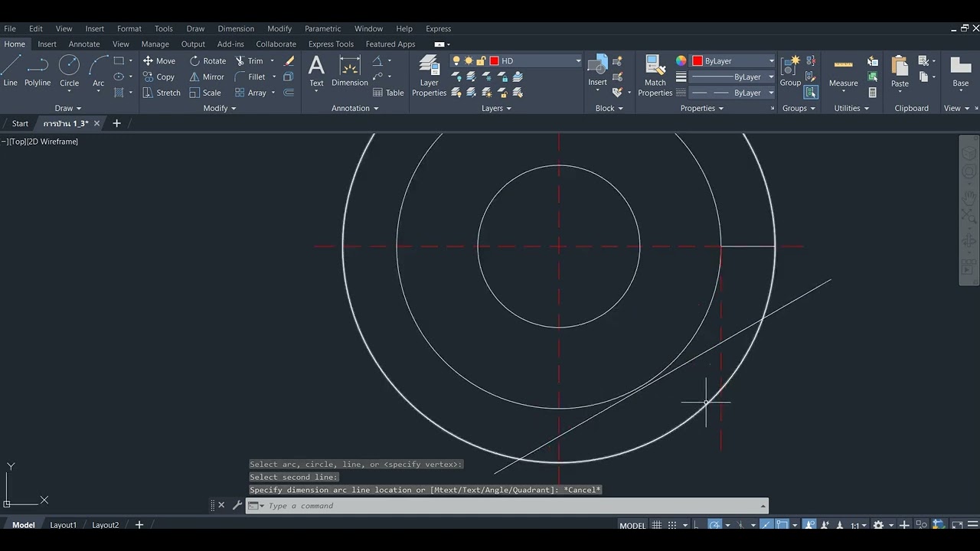This screenshot has width=980, height=551.
Task: Toggle the drawing grid display
Action: [656, 526]
